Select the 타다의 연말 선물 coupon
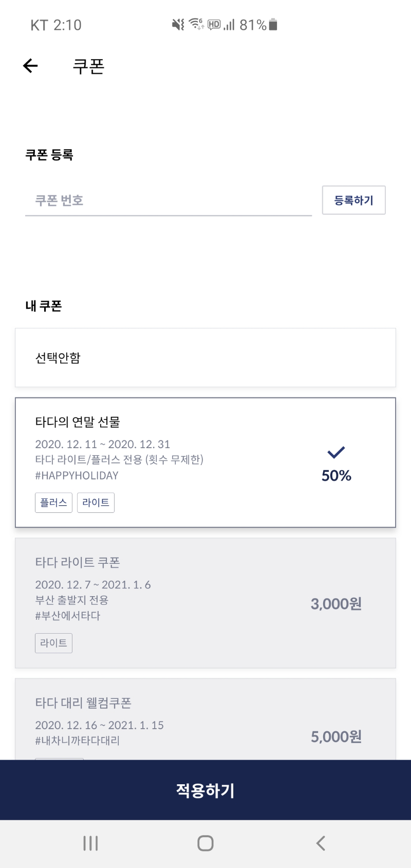 206,463
